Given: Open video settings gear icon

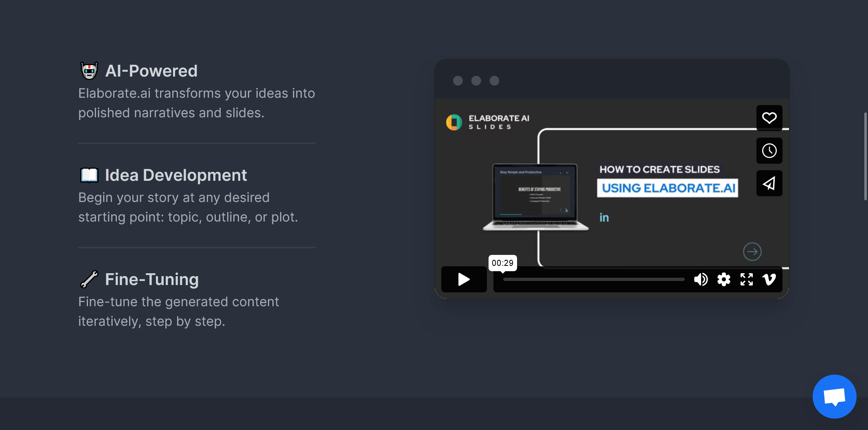Looking at the screenshot, I should [x=724, y=279].
